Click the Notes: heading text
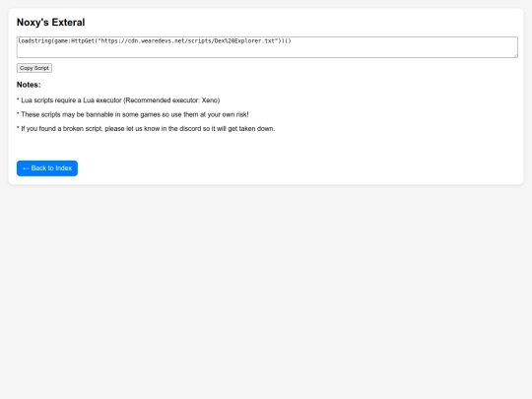The image size is (532, 399). (x=29, y=85)
